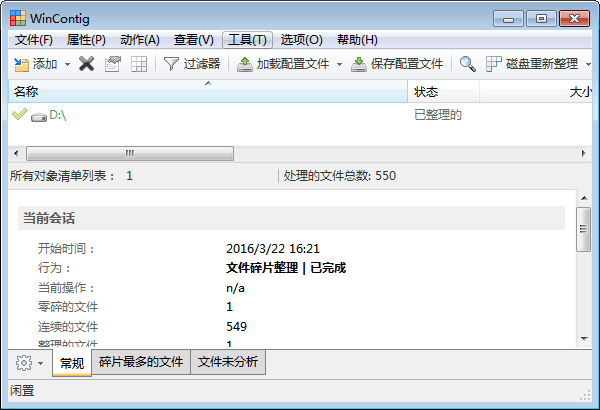Click the WinContig app icon in title bar

(18, 18)
